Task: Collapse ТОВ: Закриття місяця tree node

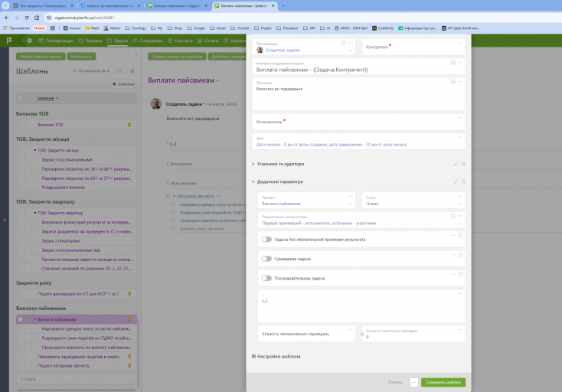Action: pos(34,151)
